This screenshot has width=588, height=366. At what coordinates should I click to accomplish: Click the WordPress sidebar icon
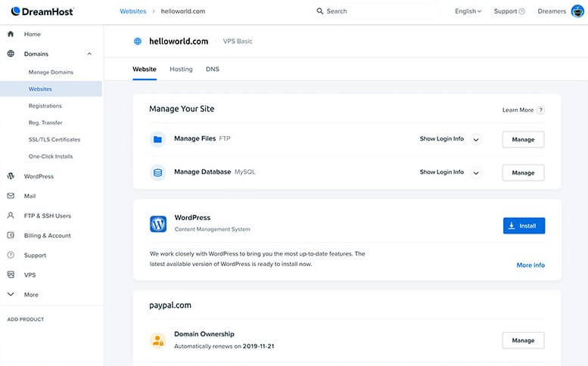coord(11,176)
